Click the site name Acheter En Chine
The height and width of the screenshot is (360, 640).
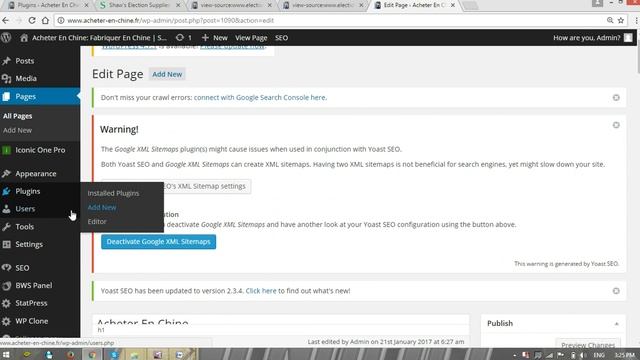(x=99, y=38)
